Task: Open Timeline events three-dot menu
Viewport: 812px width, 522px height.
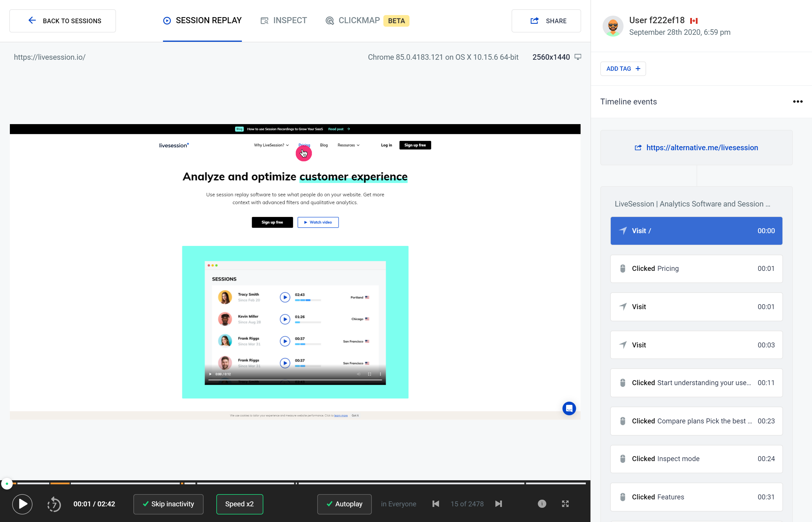Action: point(798,102)
